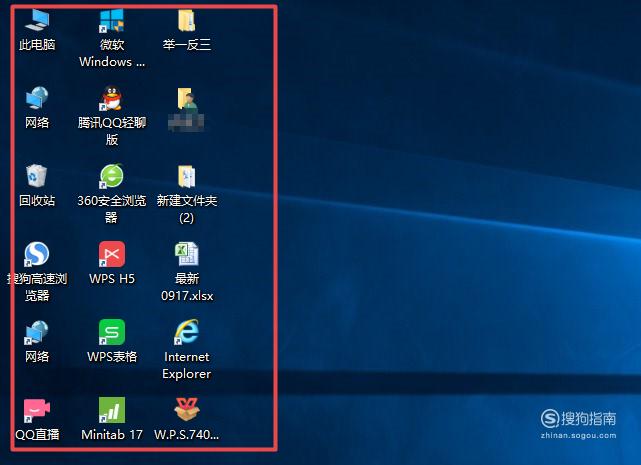Viewport: 641px width, 465px height.
Task: Select the 举一反三 folder icon
Action: [x=186, y=20]
